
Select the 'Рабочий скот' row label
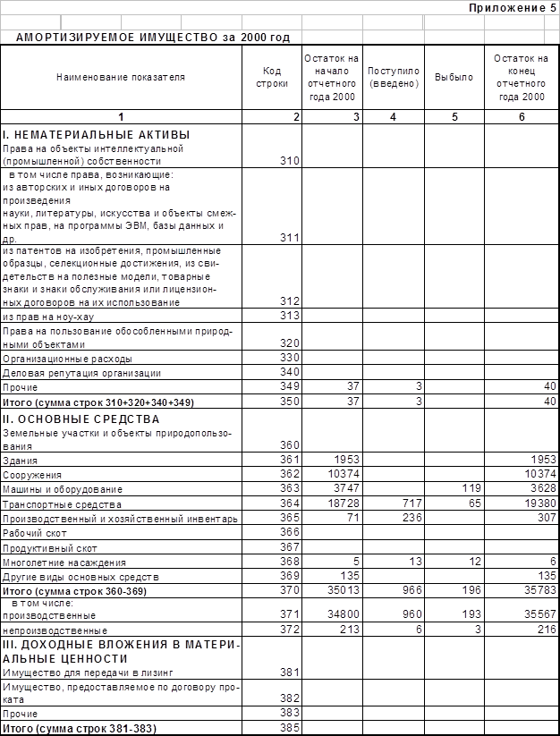[x=34, y=534]
